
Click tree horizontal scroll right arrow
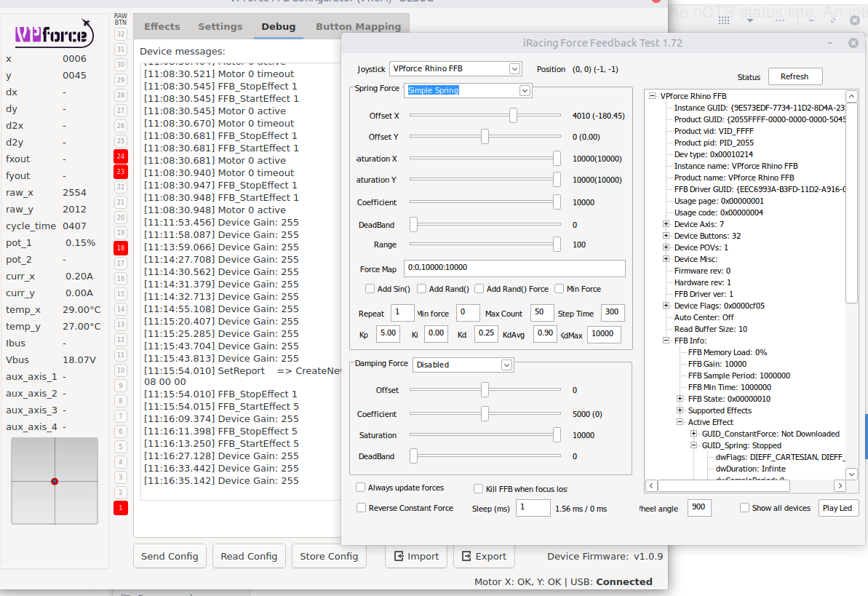point(840,485)
